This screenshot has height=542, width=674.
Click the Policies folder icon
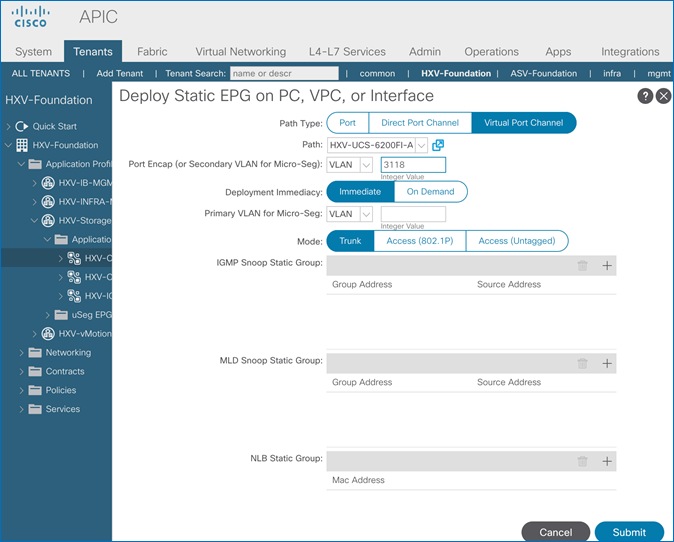(35, 390)
